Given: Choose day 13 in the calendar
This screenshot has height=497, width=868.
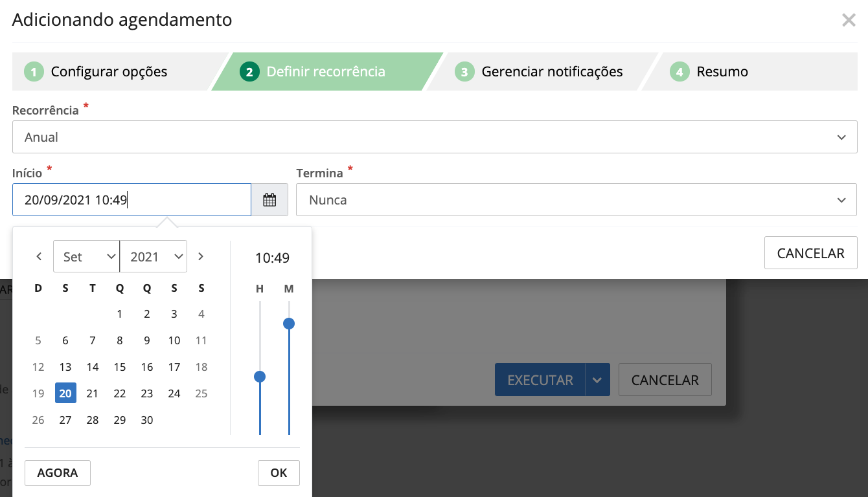Looking at the screenshot, I should [x=65, y=367].
